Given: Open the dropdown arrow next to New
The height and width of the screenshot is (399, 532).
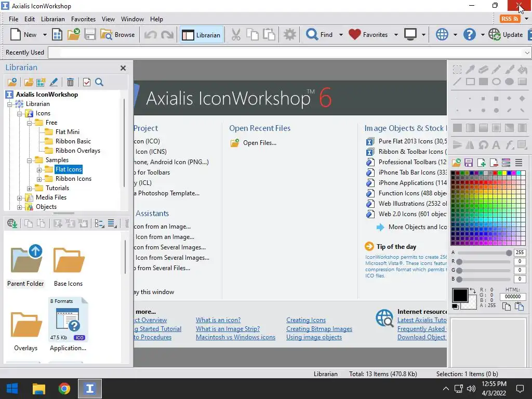Looking at the screenshot, I should tap(45, 35).
